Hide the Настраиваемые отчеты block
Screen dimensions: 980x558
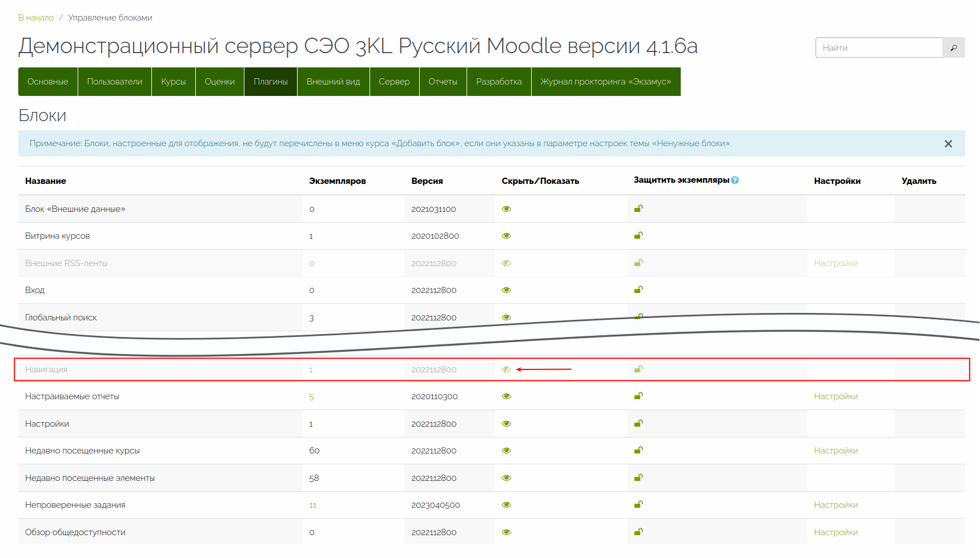point(506,396)
